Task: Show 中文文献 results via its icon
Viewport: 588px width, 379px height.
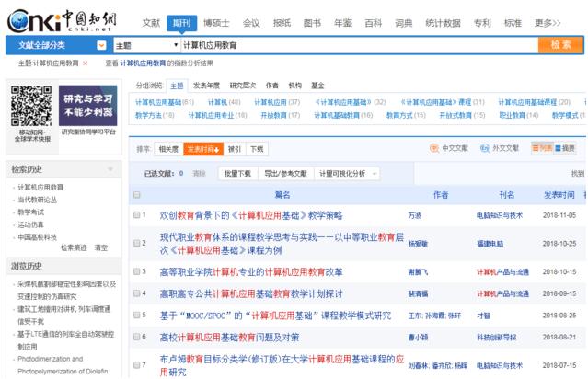Action: [434, 148]
